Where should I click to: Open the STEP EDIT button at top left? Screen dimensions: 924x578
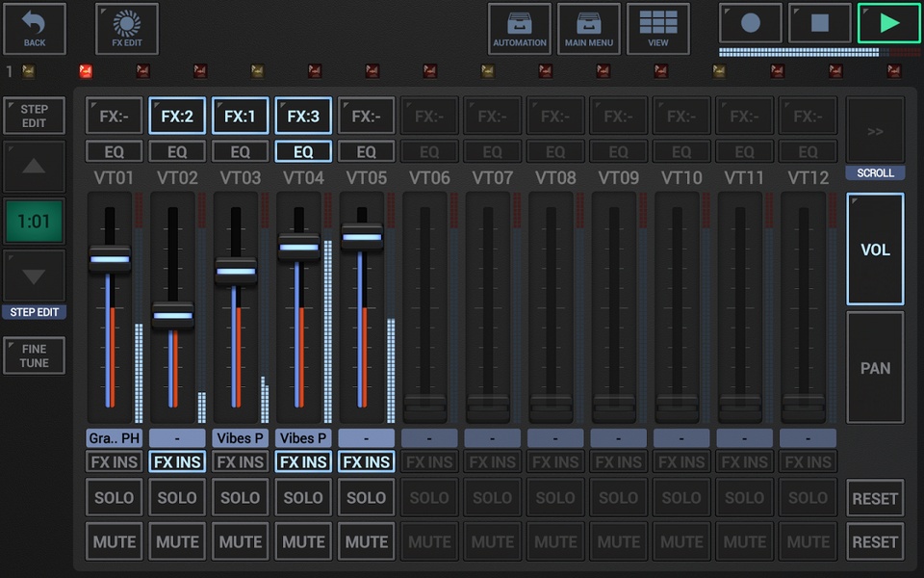point(35,116)
